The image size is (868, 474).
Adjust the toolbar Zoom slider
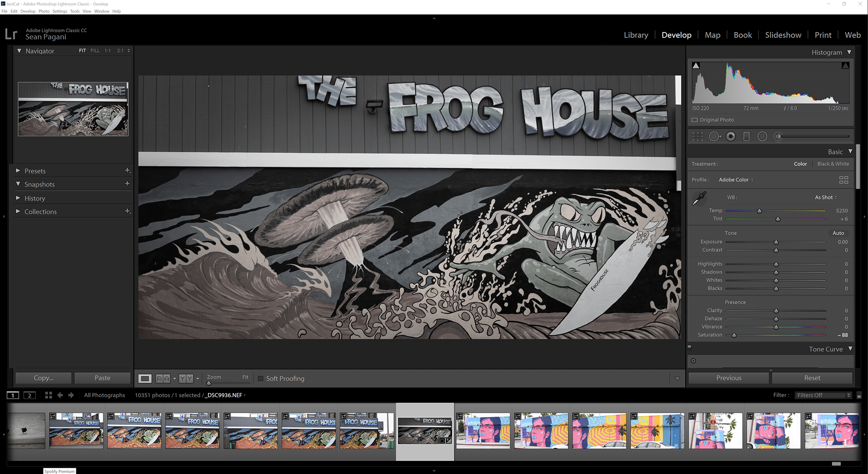click(209, 383)
